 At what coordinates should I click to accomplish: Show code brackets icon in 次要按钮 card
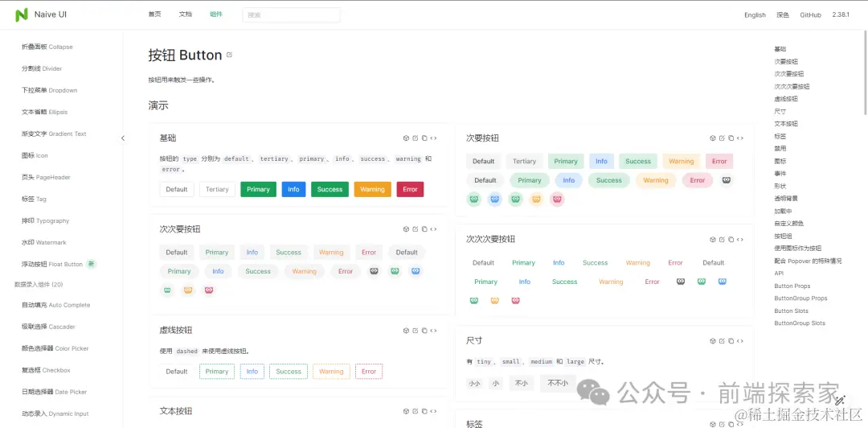coord(740,138)
